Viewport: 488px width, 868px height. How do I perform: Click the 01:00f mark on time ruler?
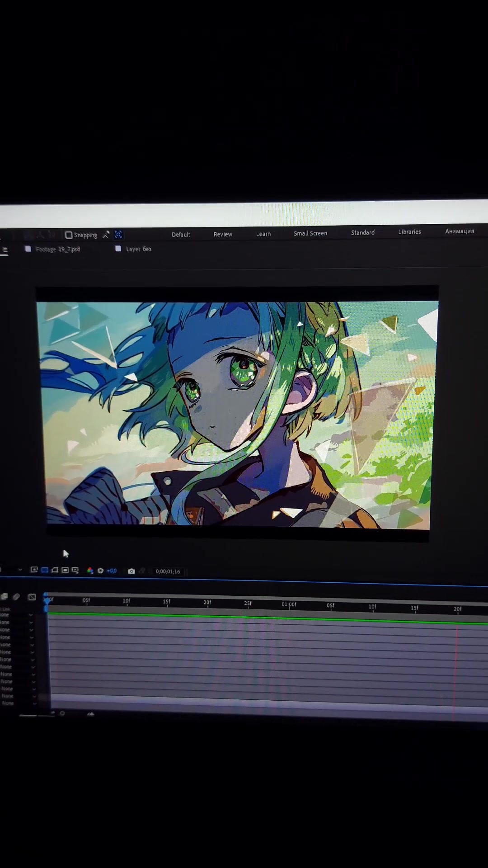[x=289, y=604]
